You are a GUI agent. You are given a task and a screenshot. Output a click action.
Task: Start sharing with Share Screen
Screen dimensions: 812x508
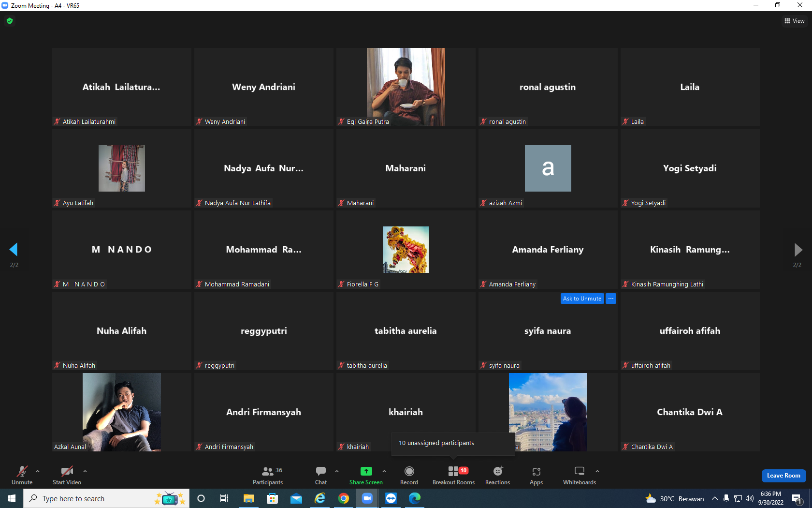point(366,476)
